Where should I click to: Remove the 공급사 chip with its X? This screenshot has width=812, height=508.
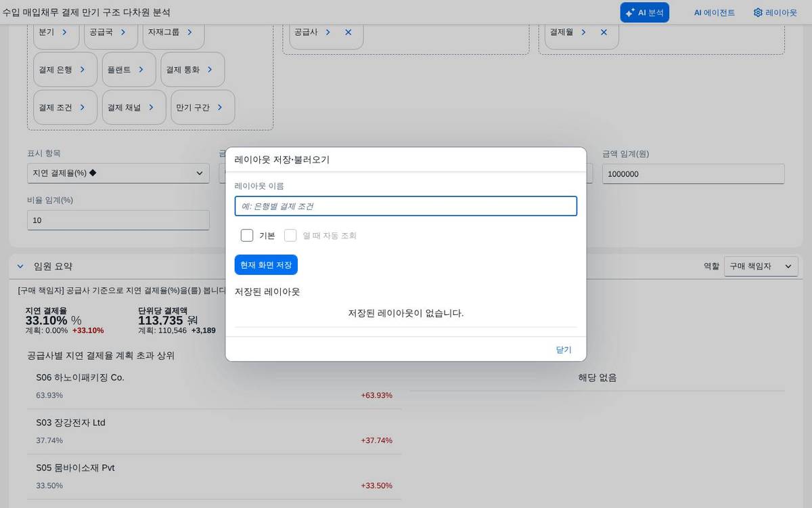[x=348, y=32]
